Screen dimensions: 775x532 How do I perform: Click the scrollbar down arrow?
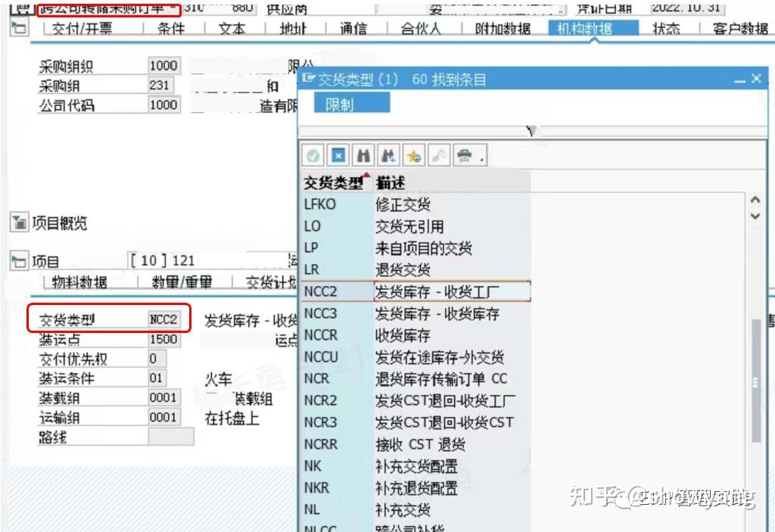point(755,217)
